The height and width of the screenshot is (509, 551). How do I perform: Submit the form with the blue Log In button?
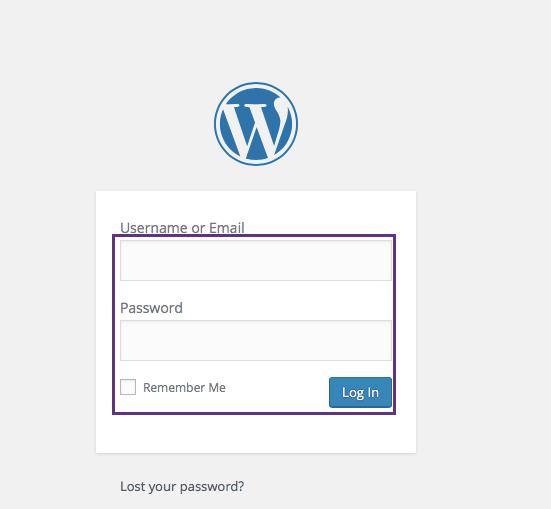pos(360,392)
